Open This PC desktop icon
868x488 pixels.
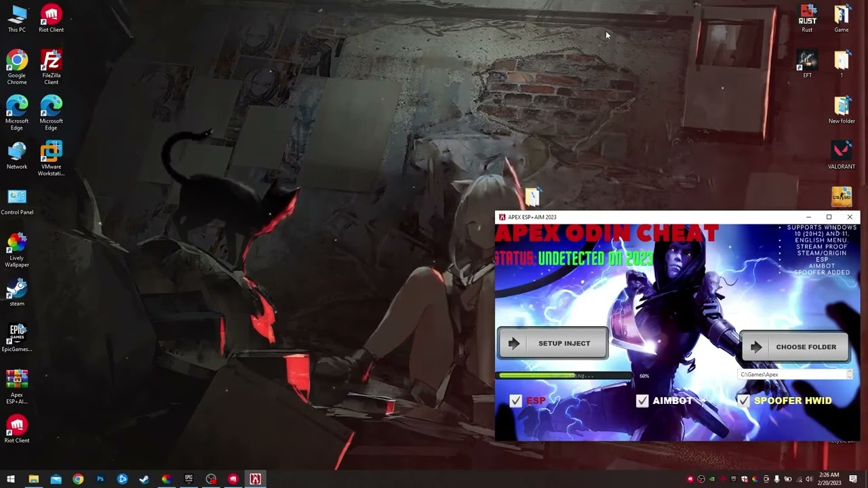coord(17,20)
